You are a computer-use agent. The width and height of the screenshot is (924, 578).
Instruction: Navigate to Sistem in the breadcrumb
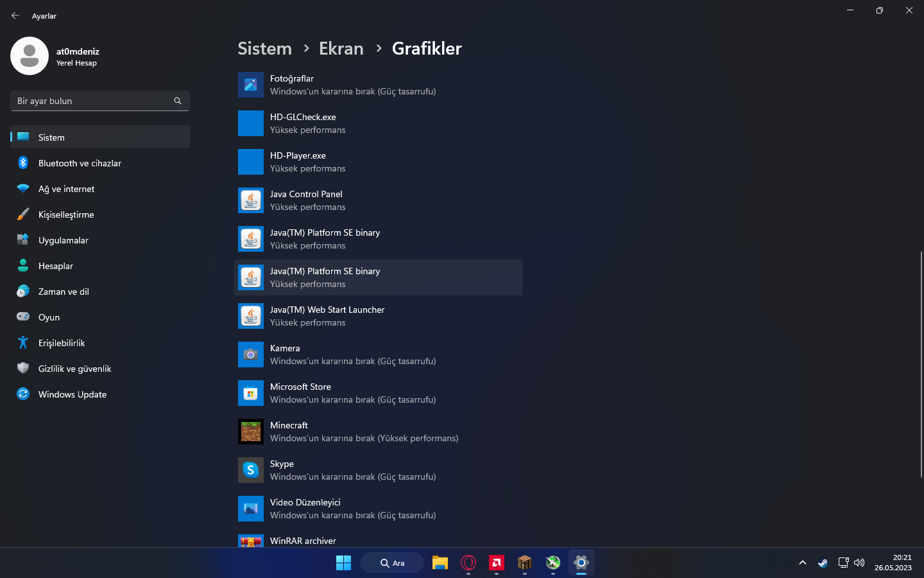[x=264, y=49]
